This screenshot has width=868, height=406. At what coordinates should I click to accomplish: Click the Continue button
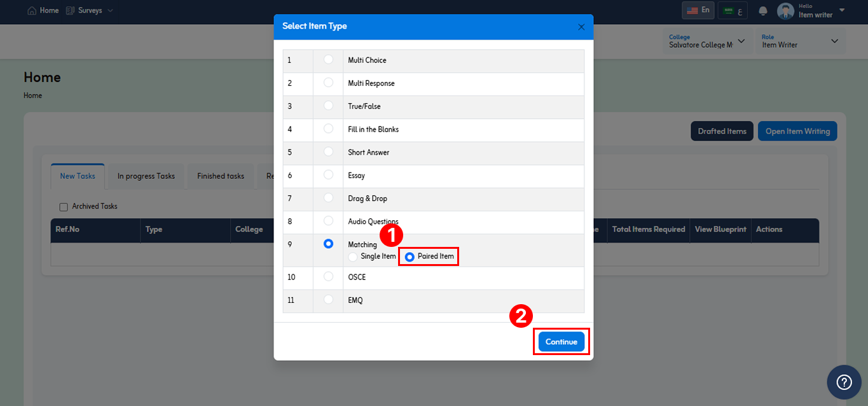(x=561, y=342)
